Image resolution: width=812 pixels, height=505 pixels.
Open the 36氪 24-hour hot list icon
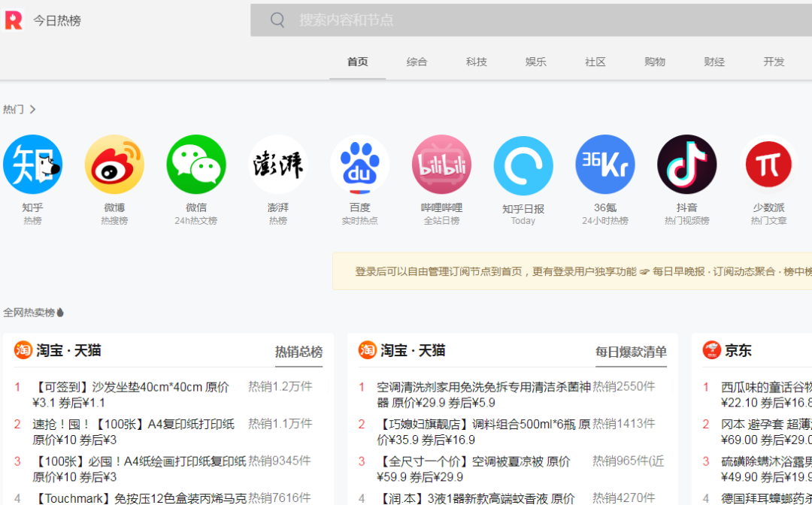(605, 165)
